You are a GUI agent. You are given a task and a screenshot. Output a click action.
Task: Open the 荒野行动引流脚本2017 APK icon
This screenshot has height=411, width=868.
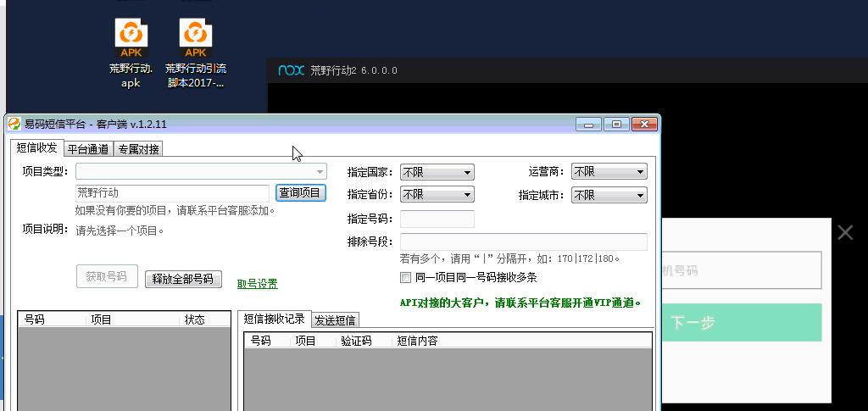tap(196, 53)
